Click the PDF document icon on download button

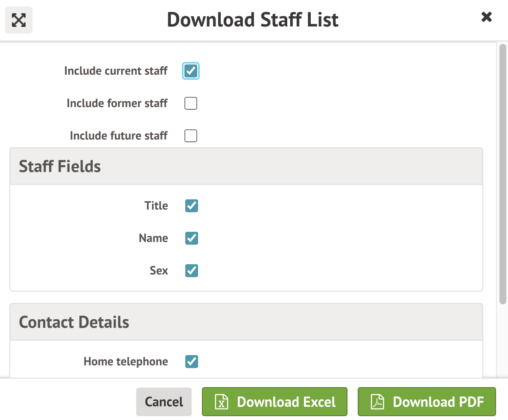pyautogui.click(x=377, y=402)
